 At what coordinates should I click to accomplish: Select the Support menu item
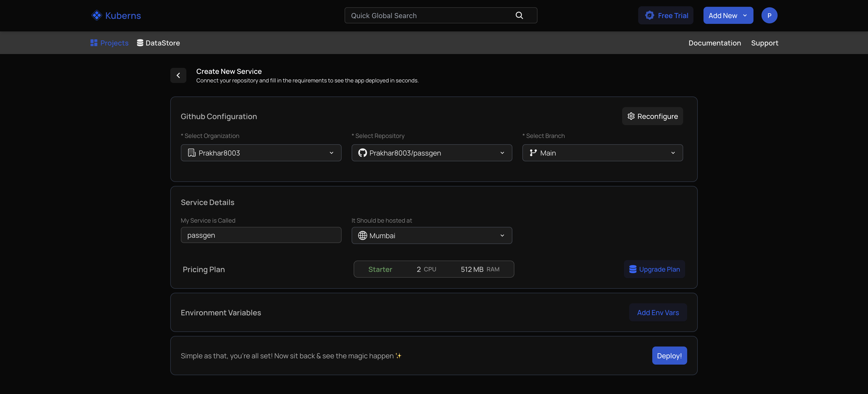[x=765, y=42]
